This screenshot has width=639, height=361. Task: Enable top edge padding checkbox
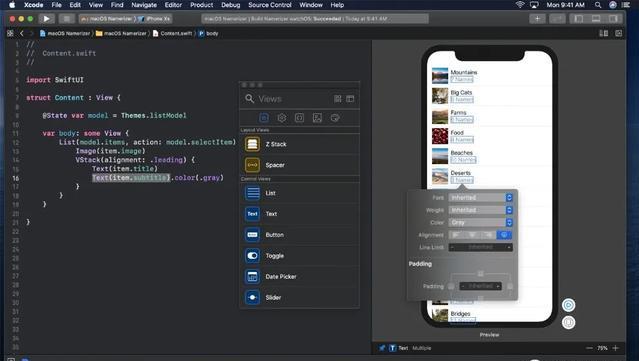(480, 273)
